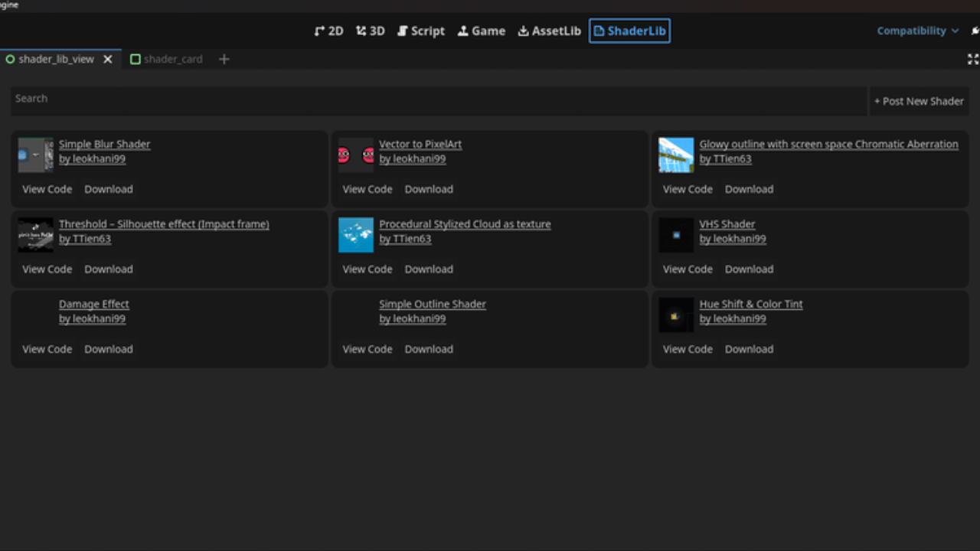This screenshot has width=980, height=551.
Task: Switch to the 3D workspace
Action: tap(371, 31)
